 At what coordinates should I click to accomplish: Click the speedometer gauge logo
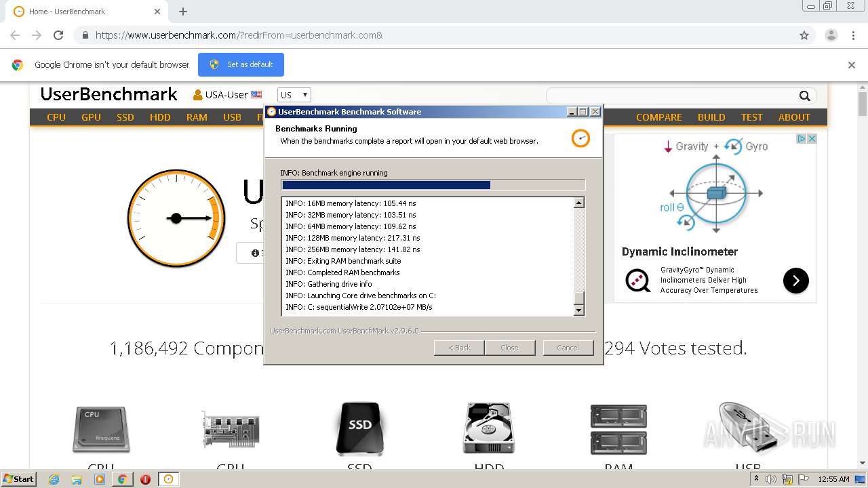tap(176, 218)
